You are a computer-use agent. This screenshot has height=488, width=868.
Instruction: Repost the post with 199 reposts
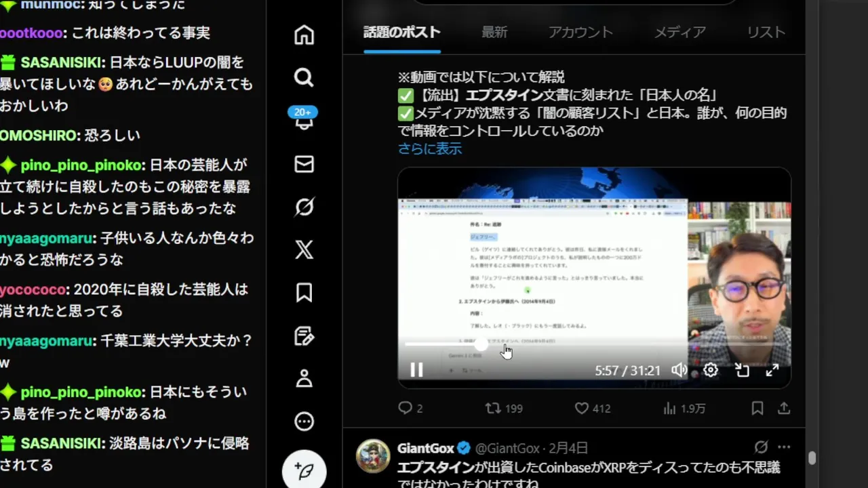505,408
